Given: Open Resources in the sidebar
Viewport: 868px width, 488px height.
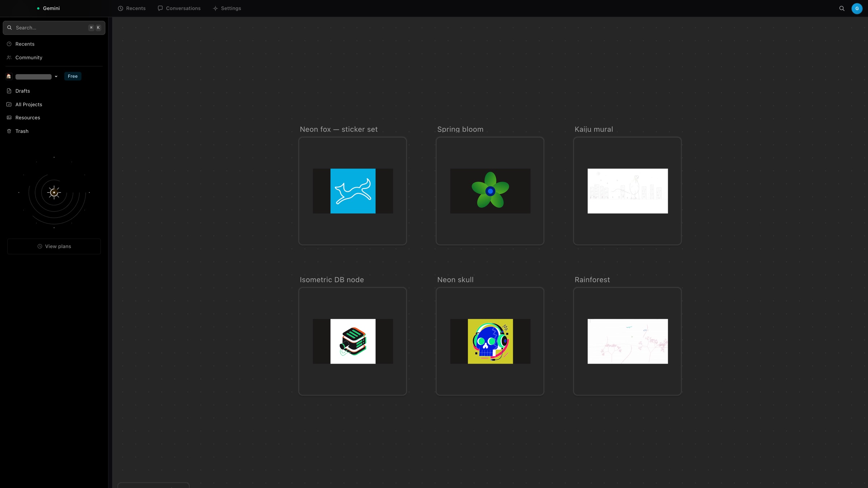Looking at the screenshot, I should [x=54, y=118].
